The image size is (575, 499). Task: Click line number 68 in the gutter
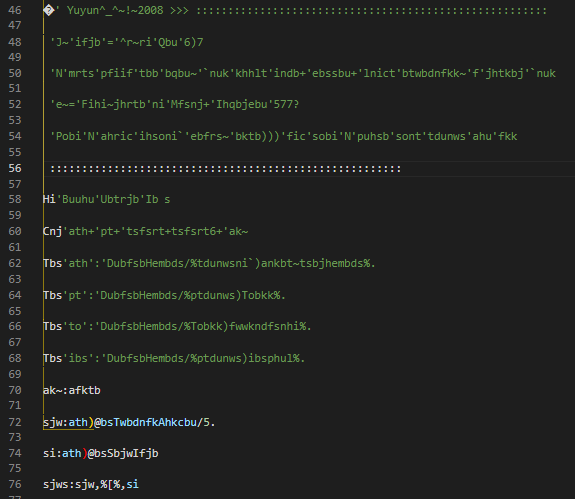15,358
